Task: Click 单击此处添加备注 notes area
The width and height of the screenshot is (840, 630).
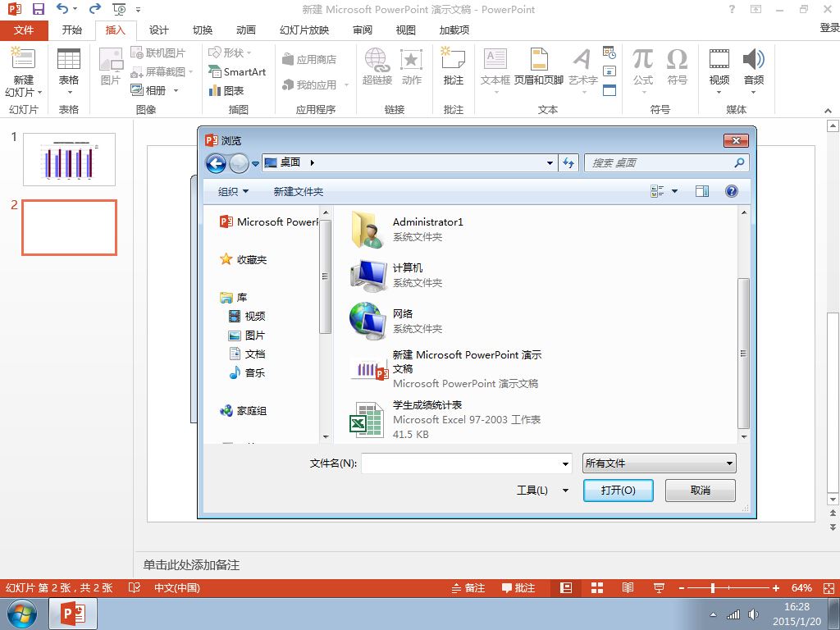Action: pyautogui.click(x=191, y=564)
